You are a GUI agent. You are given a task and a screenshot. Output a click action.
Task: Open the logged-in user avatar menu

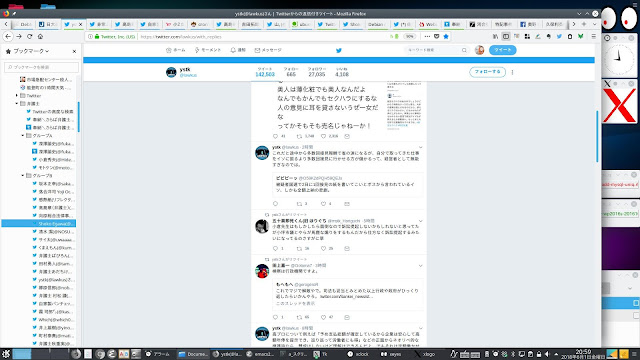pos(480,50)
